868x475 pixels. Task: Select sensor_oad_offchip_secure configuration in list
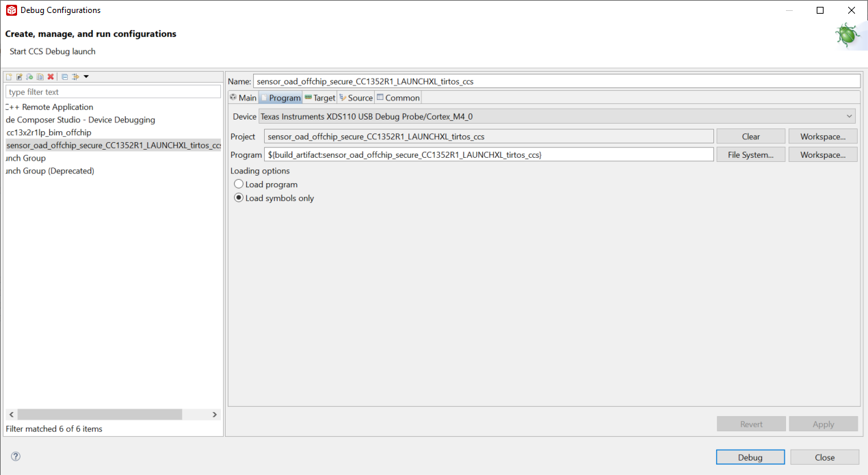point(113,145)
